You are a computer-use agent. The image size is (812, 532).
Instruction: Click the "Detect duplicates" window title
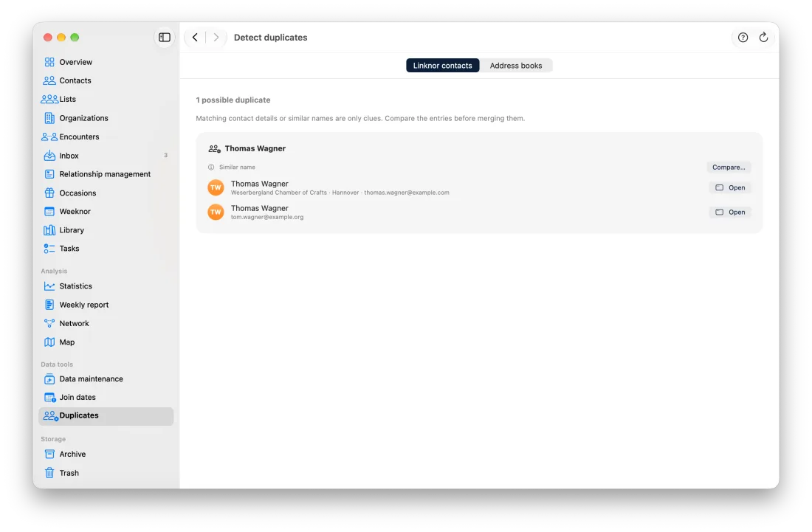(x=270, y=37)
